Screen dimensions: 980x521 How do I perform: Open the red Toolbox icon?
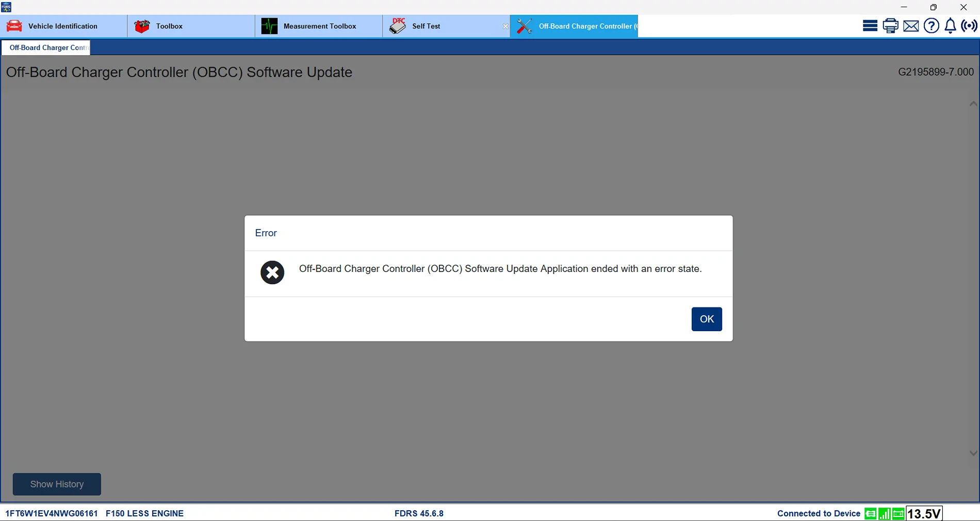(x=141, y=26)
